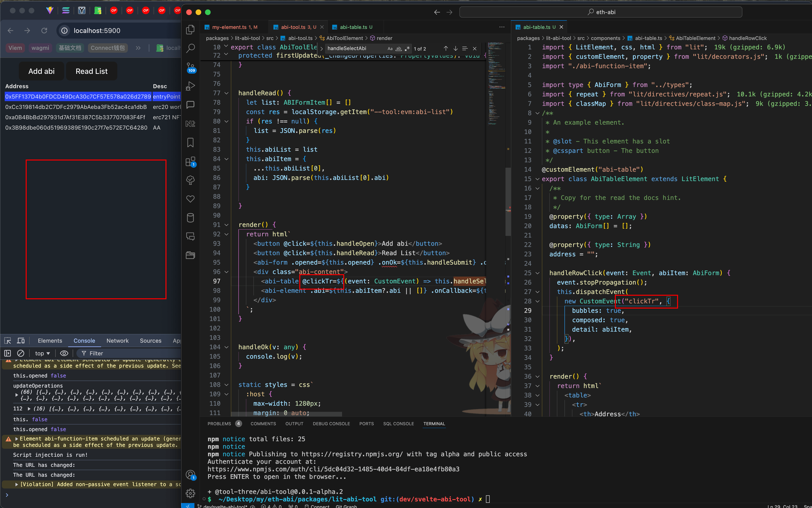Open the folders project manager icon

[x=190, y=255]
